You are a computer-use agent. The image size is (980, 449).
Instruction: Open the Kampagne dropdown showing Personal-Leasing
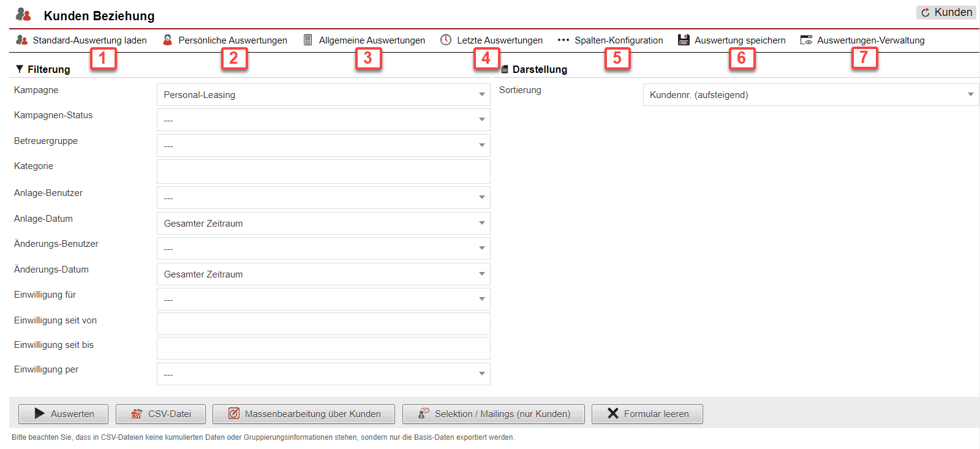323,95
